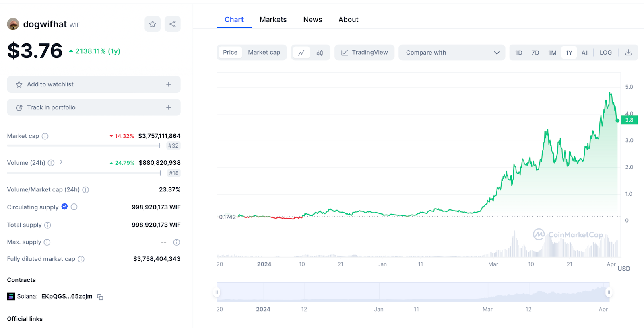644x328 pixels.
Task: Copy the Solana contract address
Action: 100,297
